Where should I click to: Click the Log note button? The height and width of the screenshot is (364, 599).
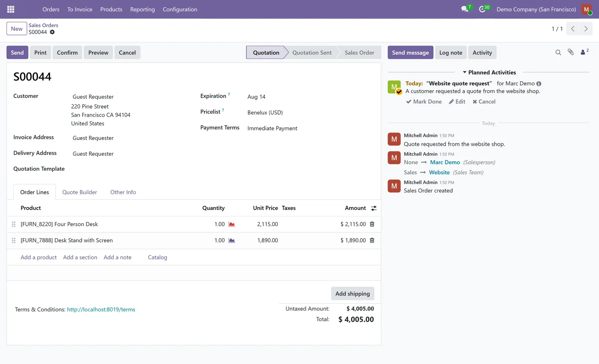click(451, 53)
